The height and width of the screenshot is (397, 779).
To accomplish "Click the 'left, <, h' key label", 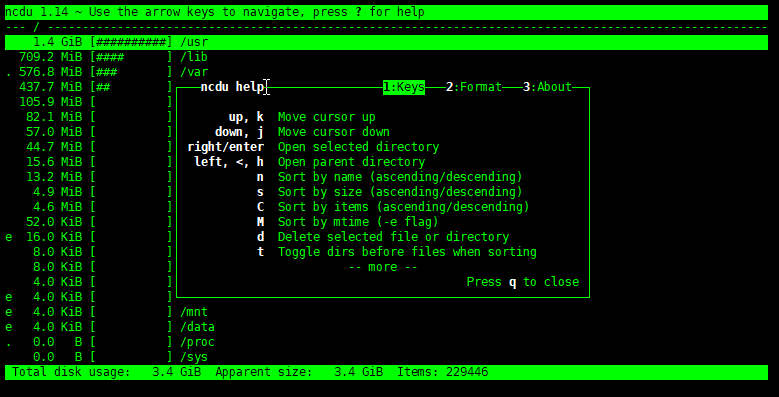I will [x=229, y=162].
